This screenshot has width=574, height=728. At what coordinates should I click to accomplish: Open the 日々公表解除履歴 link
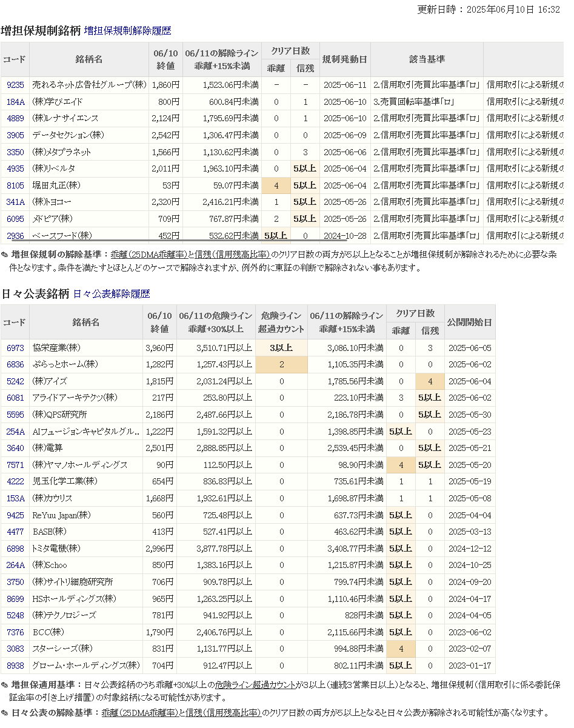click(x=112, y=294)
